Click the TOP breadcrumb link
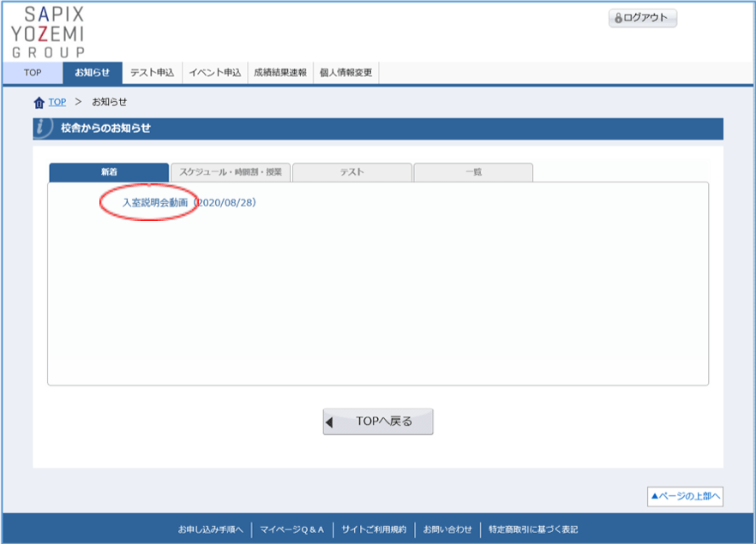 57,103
